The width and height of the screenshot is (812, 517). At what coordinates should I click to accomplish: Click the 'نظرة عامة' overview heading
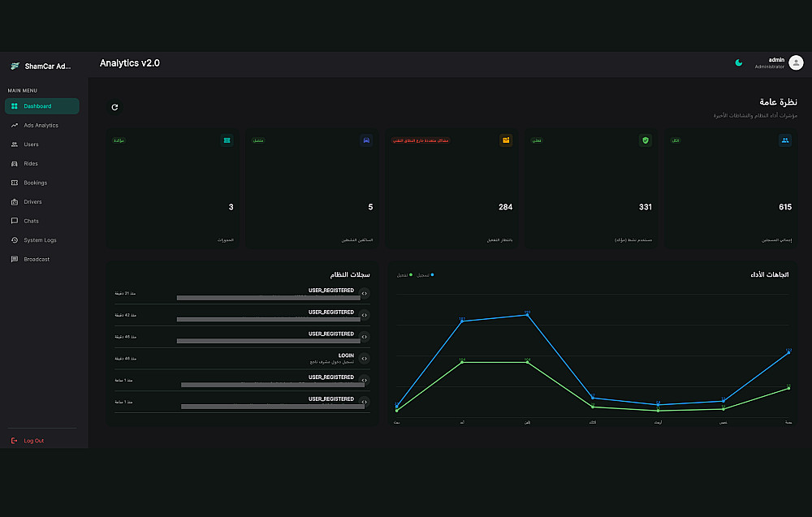click(779, 102)
